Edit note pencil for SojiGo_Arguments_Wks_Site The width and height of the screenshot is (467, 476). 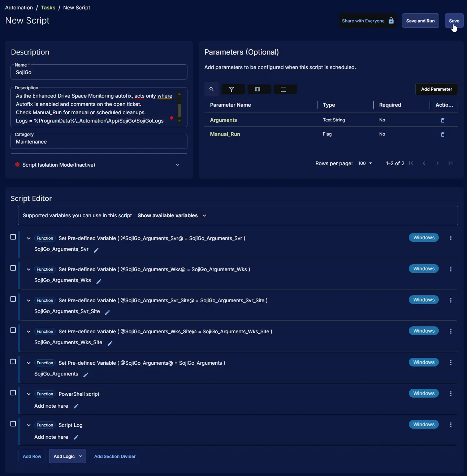[x=110, y=343]
